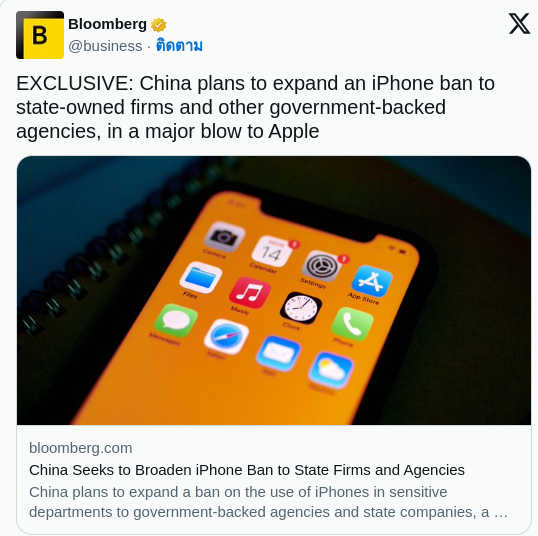
Task: Click the Weather app icon in photo
Action: tap(331, 370)
